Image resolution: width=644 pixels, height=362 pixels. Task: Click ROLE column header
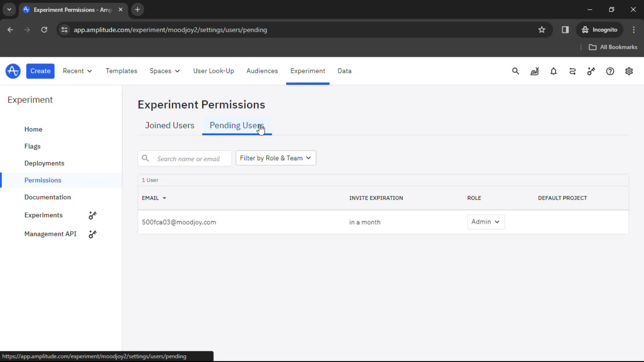474,198
